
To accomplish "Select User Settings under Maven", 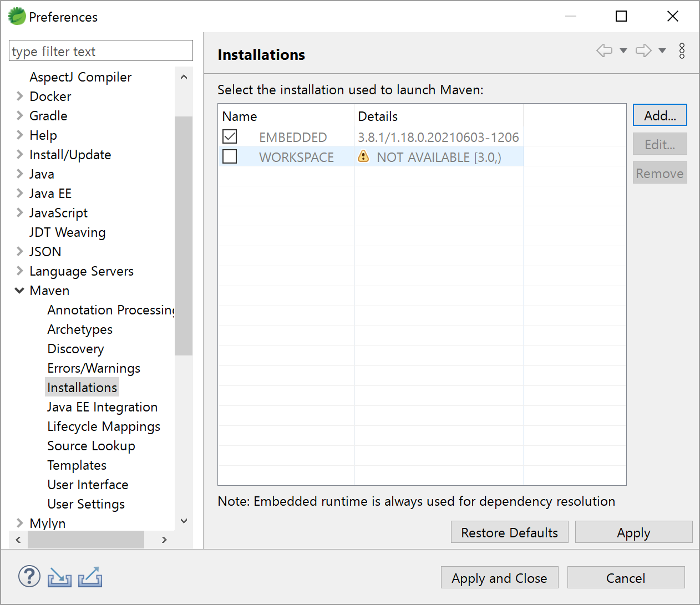I will coord(86,504).
